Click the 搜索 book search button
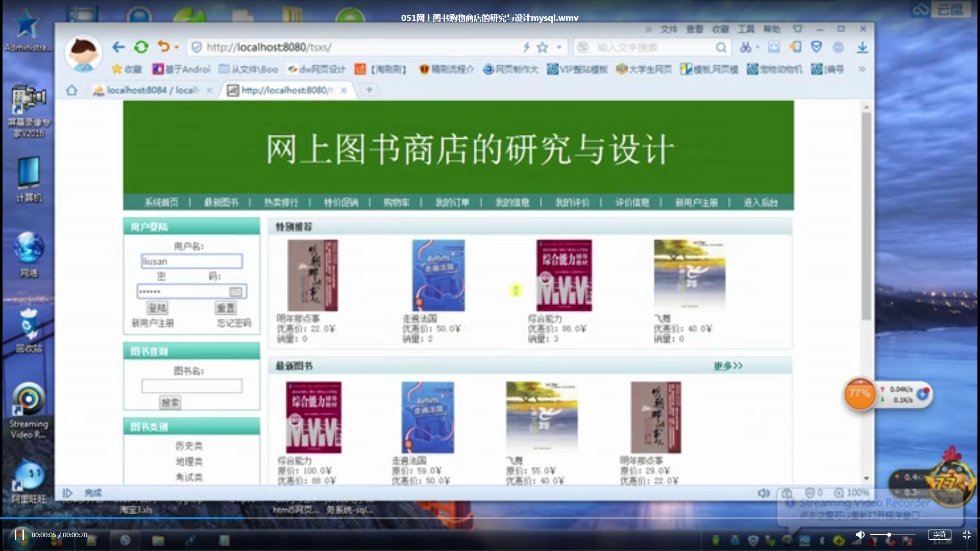 [x=170, y=403]
